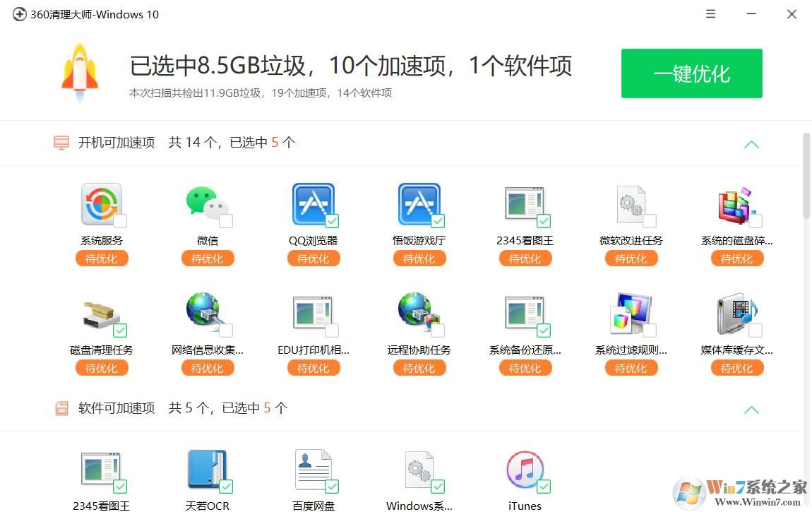Click the QQ浏览器 application icon
812x512 pixels.
[x=314, y=205]
